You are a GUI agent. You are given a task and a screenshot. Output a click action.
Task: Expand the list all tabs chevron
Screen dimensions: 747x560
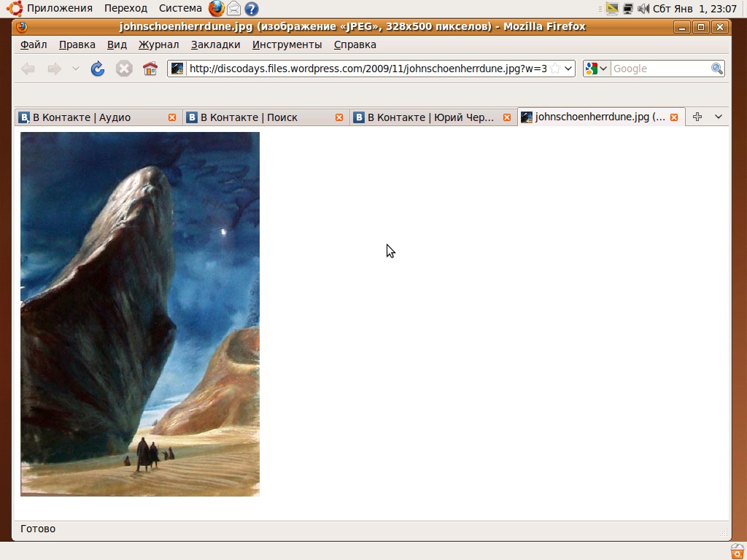[718, 117]
